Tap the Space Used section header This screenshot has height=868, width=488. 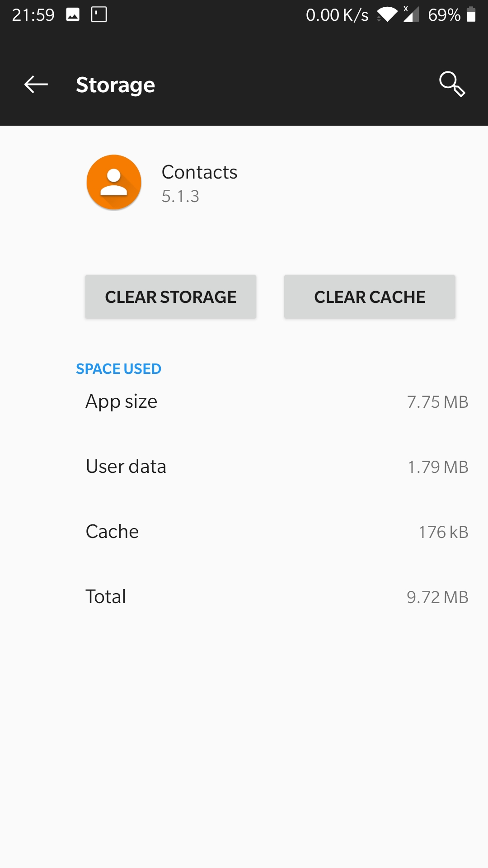(x=118, y=369)
